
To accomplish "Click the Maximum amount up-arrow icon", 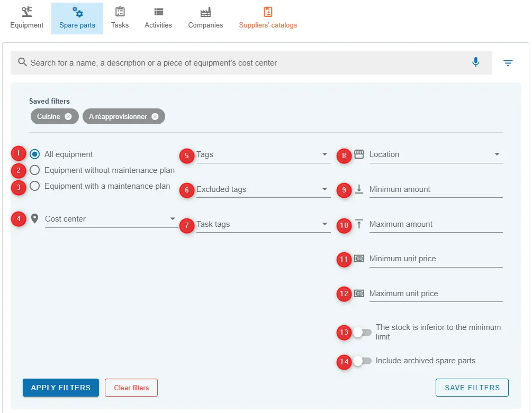I will click(x=359, y=224).
